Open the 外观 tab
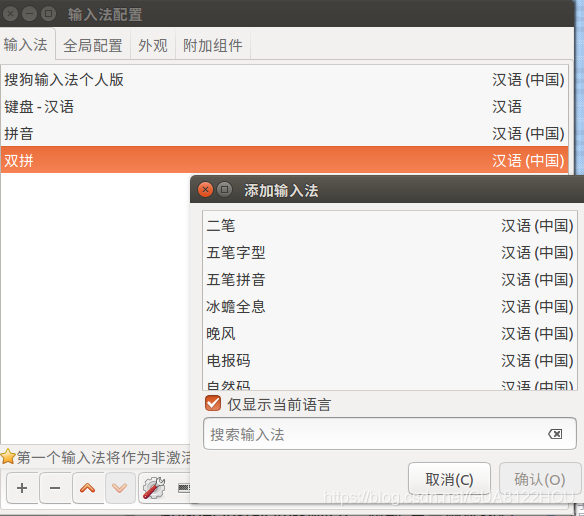 [153, 46]
